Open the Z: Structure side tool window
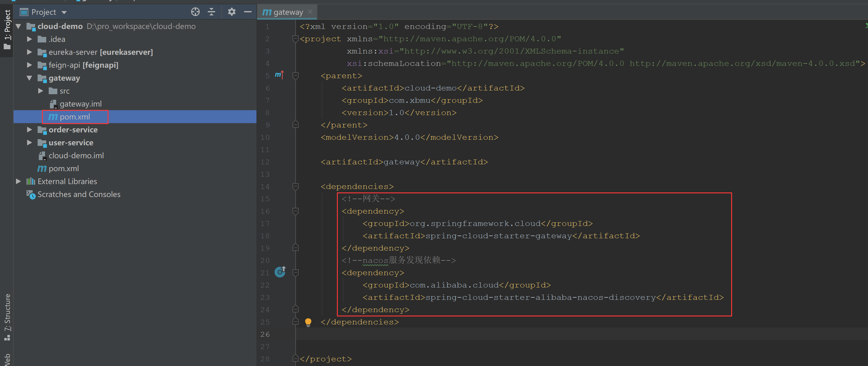The image size is (868, 366). pyautogui.click(x=7, y=317)
